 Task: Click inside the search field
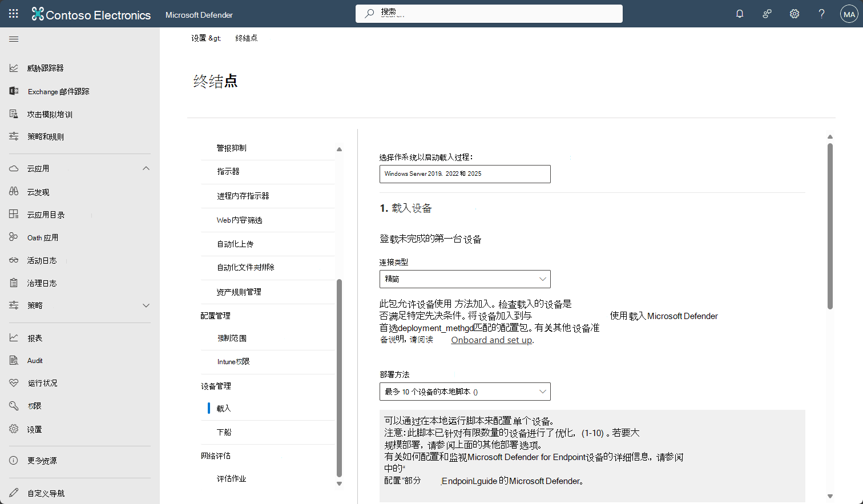click(x=489, y=14)
